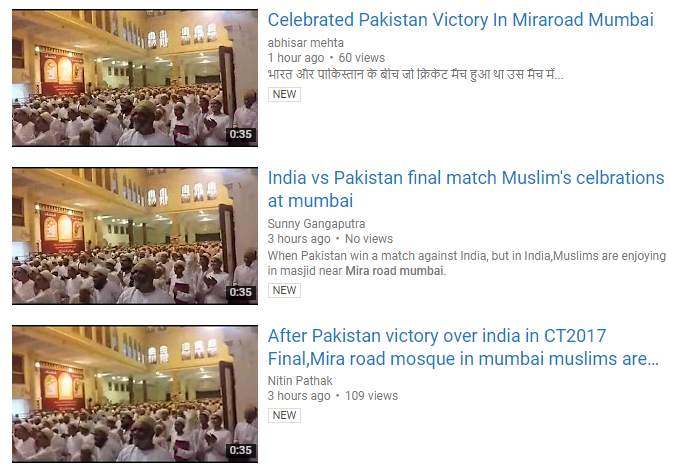This screenshot has height=471, width=690.
Task: Click the Hindi description of first video
Action: pos(415,74)
